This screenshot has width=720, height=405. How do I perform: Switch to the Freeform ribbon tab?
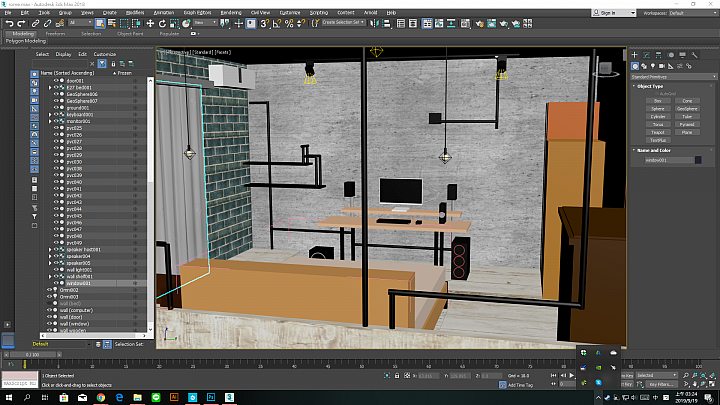pyautogui.click(x=55, y=34)
